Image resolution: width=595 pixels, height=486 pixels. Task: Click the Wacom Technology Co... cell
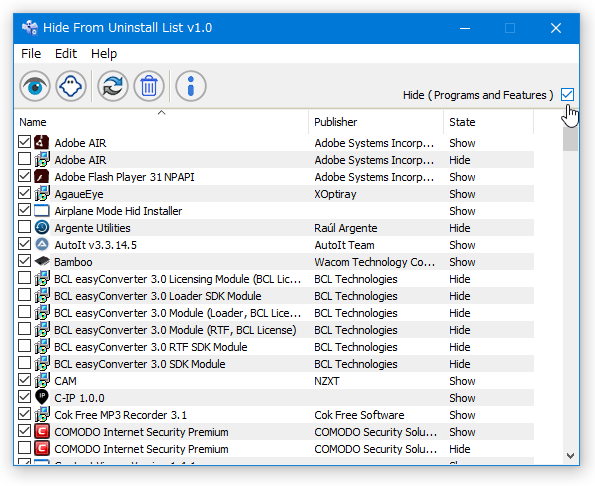[375, 262]
